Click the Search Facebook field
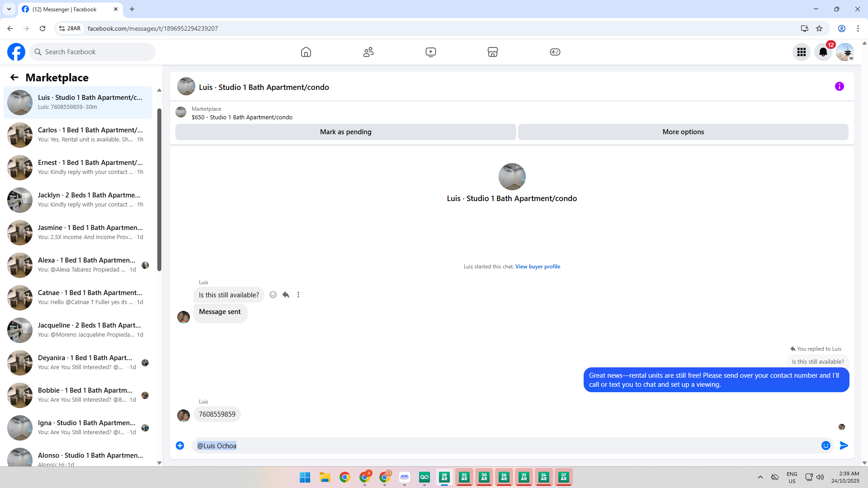The height and width of the screenshot is (488, 868). tap(92, 52)
